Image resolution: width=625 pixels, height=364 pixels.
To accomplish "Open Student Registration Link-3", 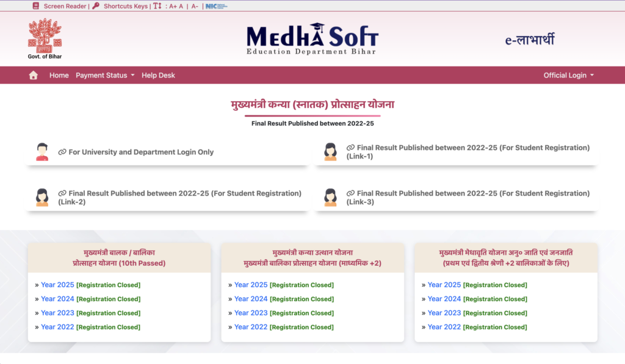I will point(468,198).
